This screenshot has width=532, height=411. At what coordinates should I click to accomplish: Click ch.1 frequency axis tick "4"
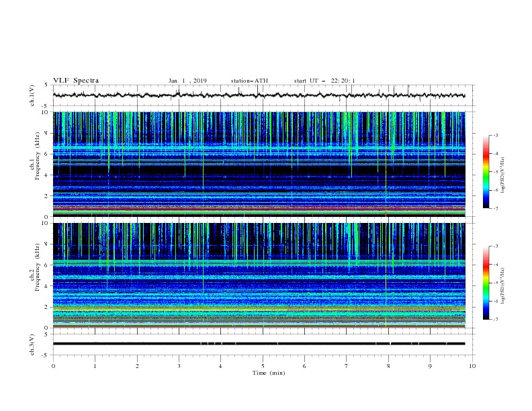coord(47,175)
